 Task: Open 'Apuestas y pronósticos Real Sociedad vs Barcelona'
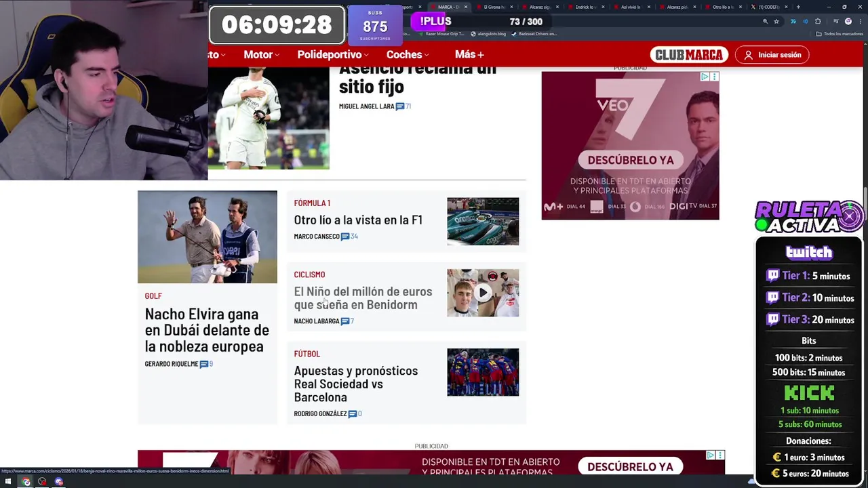tap(356, 384)
